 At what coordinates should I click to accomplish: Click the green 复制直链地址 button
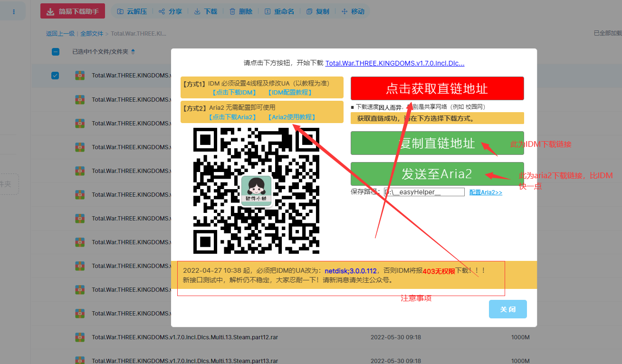(437, 143)
